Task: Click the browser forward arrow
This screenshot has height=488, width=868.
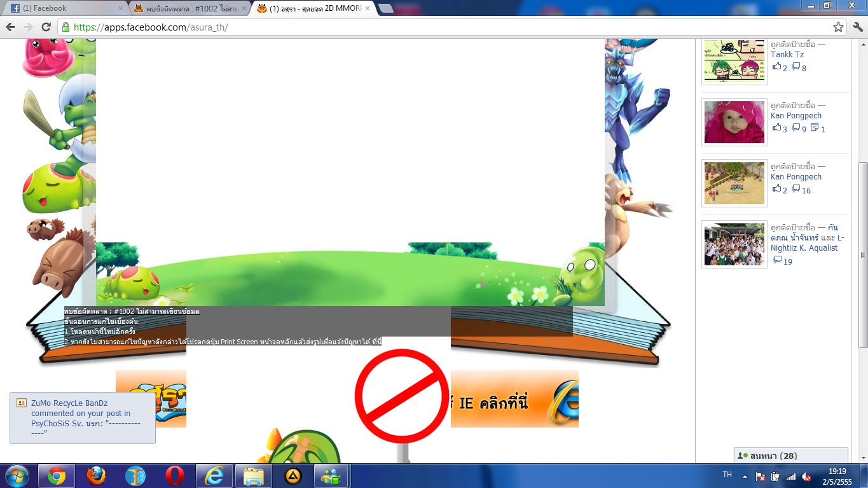Action: 28,27
